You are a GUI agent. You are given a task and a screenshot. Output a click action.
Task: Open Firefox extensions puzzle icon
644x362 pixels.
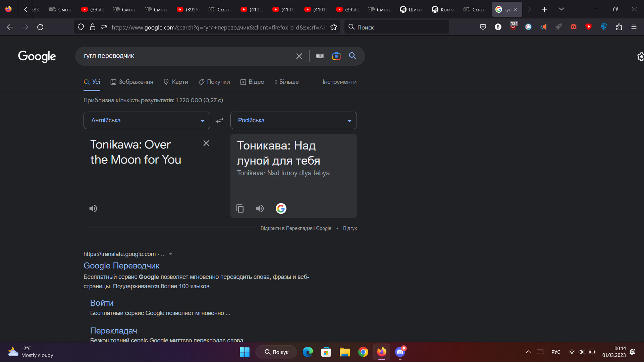[x=619, y=27]
